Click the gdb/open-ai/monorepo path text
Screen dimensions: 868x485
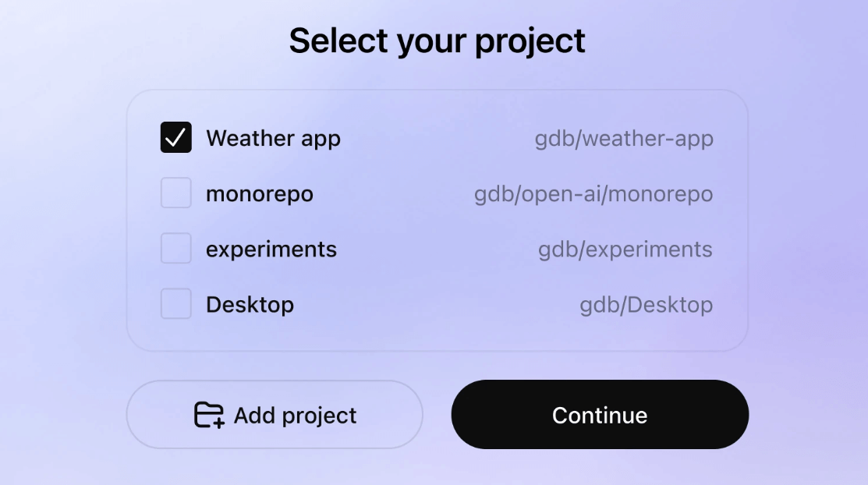coord(593,194)
